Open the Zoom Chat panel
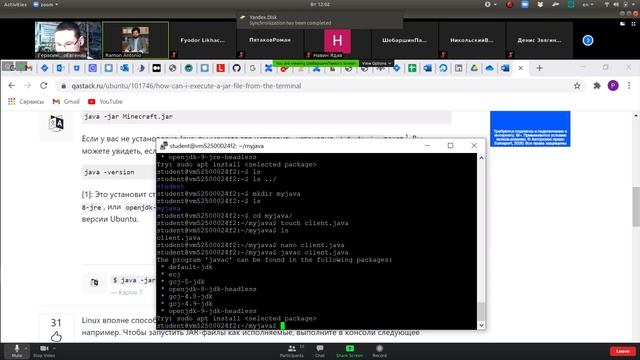The width and height of the screenshot is (640, 360). point(320,351)
